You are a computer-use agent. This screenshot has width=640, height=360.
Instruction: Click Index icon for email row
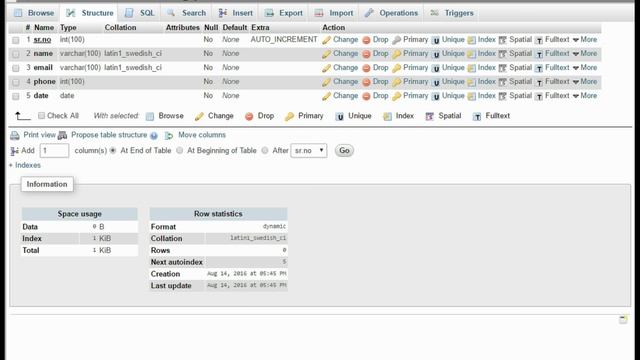click(471, 68)
